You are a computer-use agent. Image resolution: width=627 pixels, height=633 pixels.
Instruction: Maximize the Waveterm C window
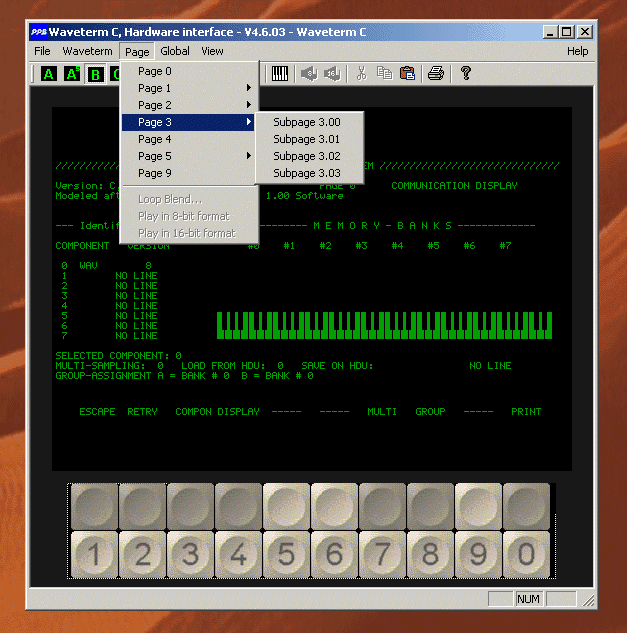coord(566,31)
